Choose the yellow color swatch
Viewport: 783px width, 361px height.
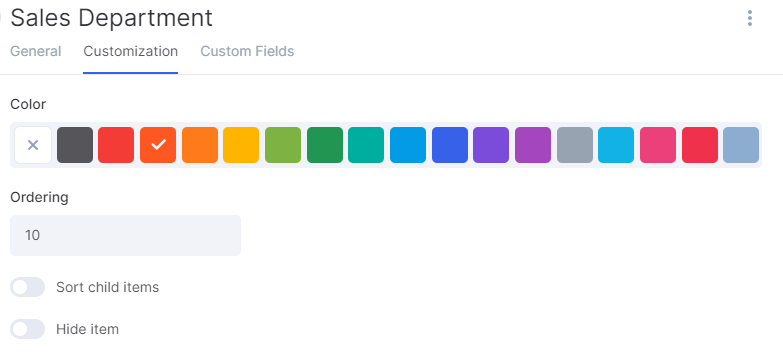(241, 145)
